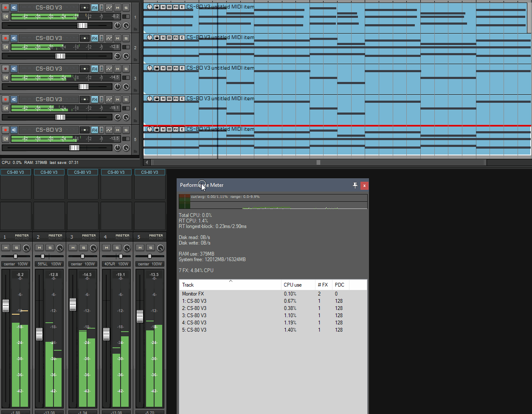Select the '3: CS-80 V3' row
The image size is (532, 414).
(x=273, y=315)
